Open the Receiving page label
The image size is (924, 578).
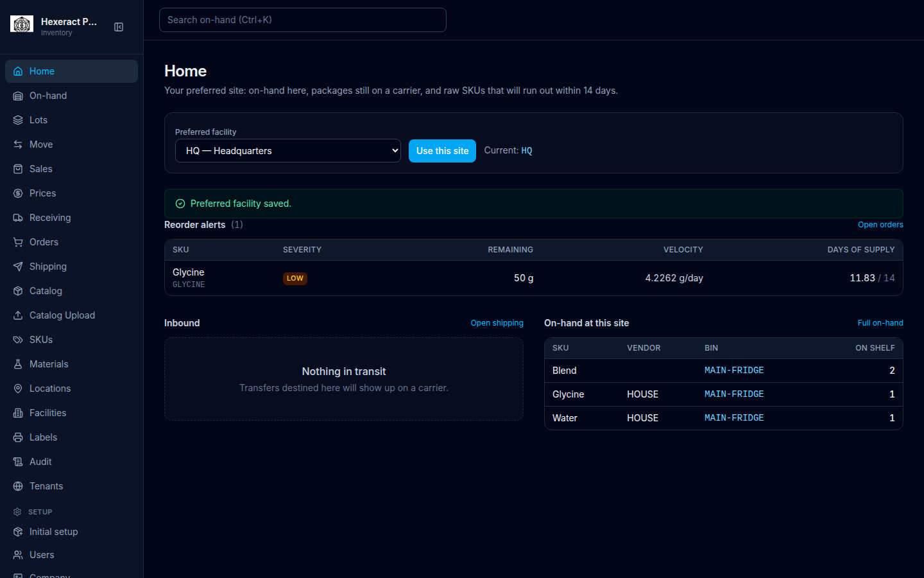pyautogui.click(x=50, y=218)
